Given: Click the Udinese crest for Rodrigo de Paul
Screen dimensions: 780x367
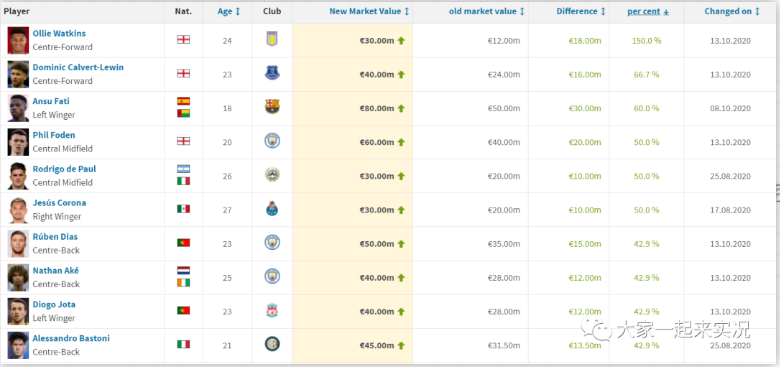Looking at the screenshot, I should [272, 175].
